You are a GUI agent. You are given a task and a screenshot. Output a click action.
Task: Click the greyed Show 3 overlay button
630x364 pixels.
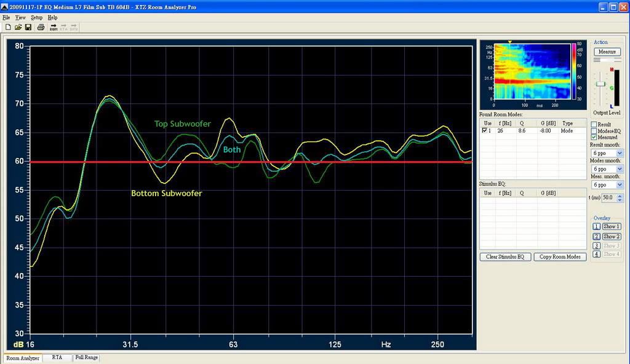(x=612, y=245)
